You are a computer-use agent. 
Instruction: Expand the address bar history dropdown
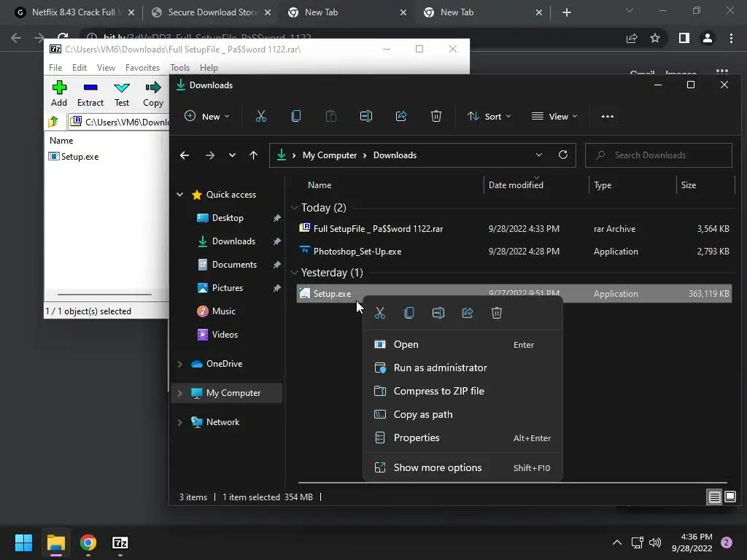[539, 155]
